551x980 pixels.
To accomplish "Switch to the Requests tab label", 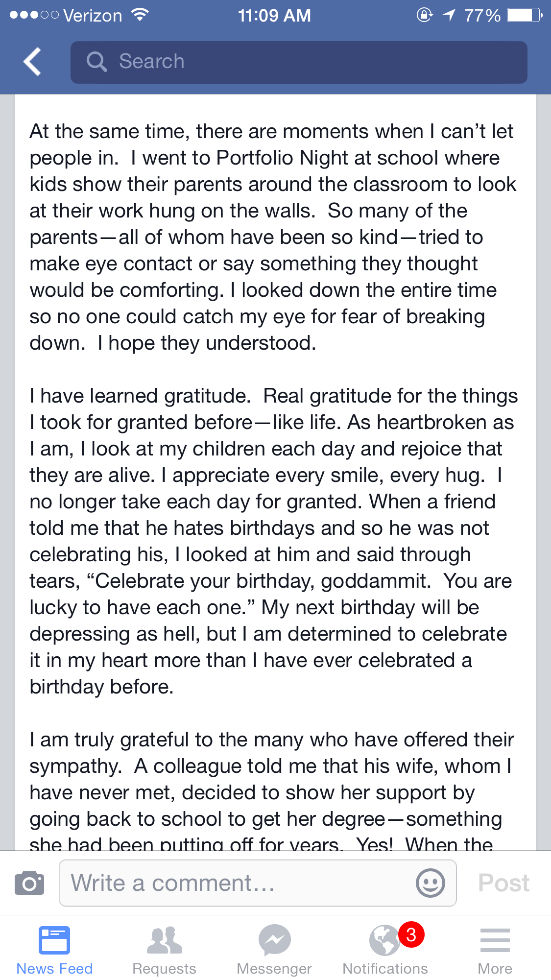I will point(165,969).
